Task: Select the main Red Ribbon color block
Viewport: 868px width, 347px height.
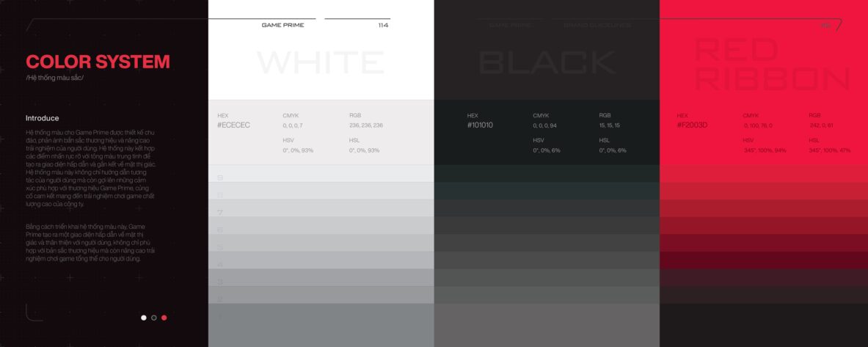Action: tap(764, 82)
